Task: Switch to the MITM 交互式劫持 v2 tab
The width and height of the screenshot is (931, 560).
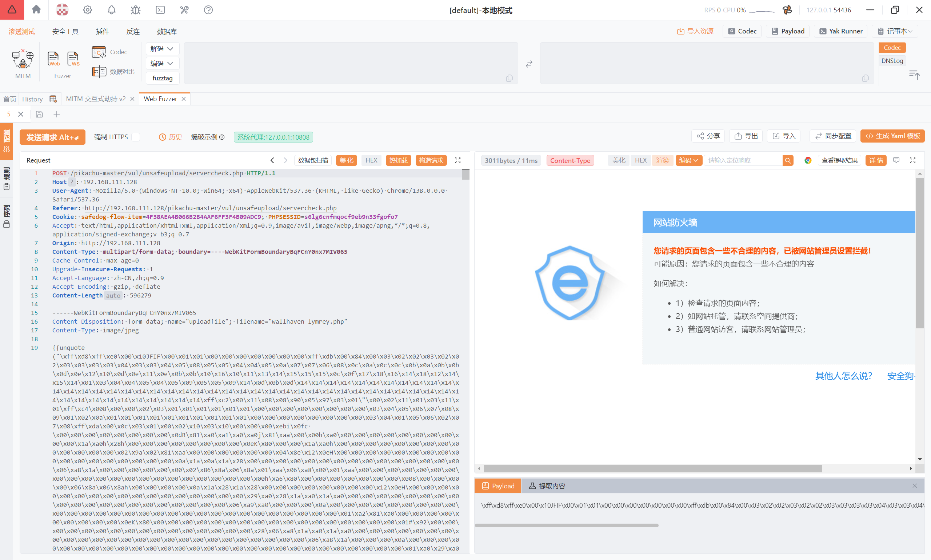Action: tap(96, 99)
